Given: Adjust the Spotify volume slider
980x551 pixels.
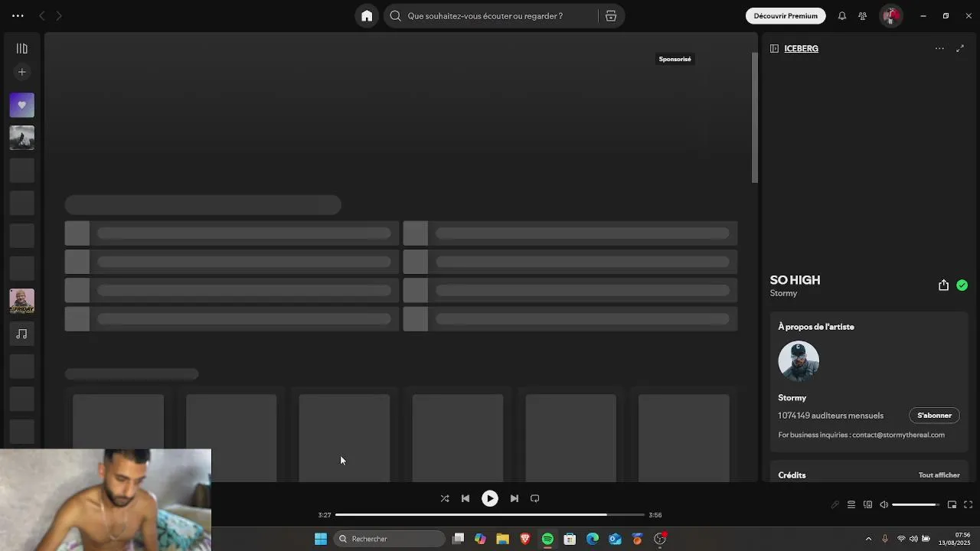Looking at the screenshot, I should [x=915, y=505].
